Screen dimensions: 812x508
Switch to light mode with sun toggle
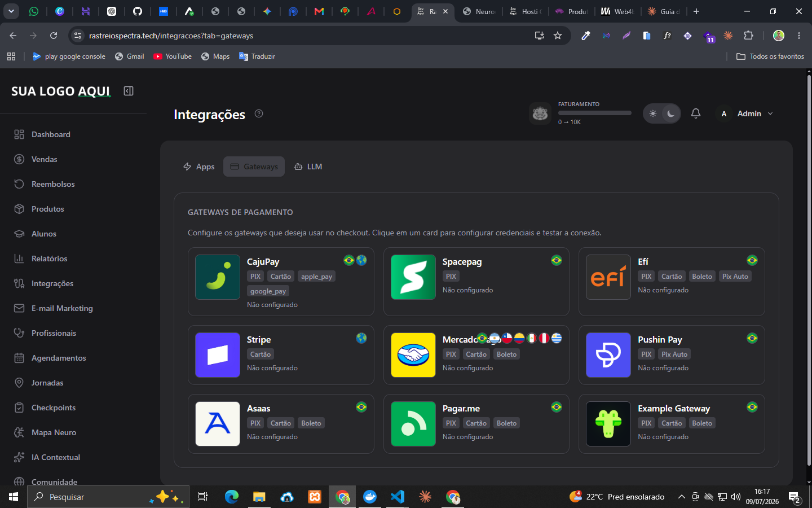(x=653, y=113)
